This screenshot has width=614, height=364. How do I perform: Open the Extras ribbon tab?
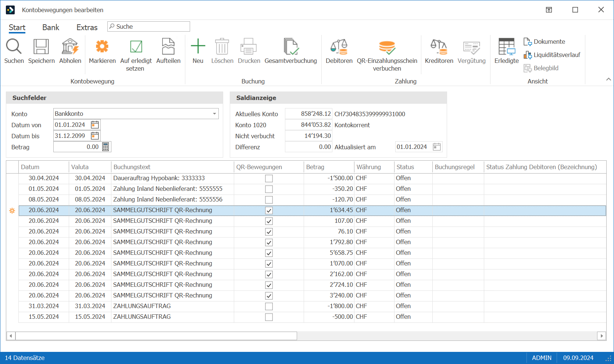(x=87, y=28)
